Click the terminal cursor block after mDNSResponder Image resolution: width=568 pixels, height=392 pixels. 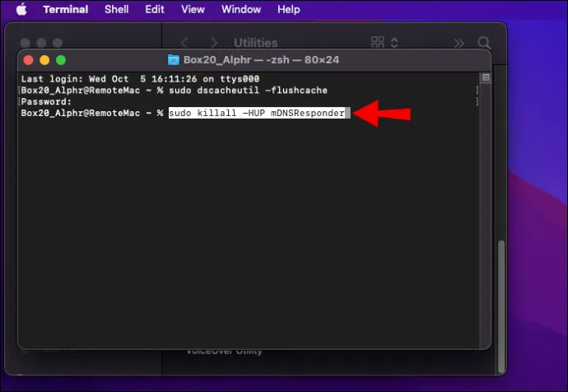[347, 113]
